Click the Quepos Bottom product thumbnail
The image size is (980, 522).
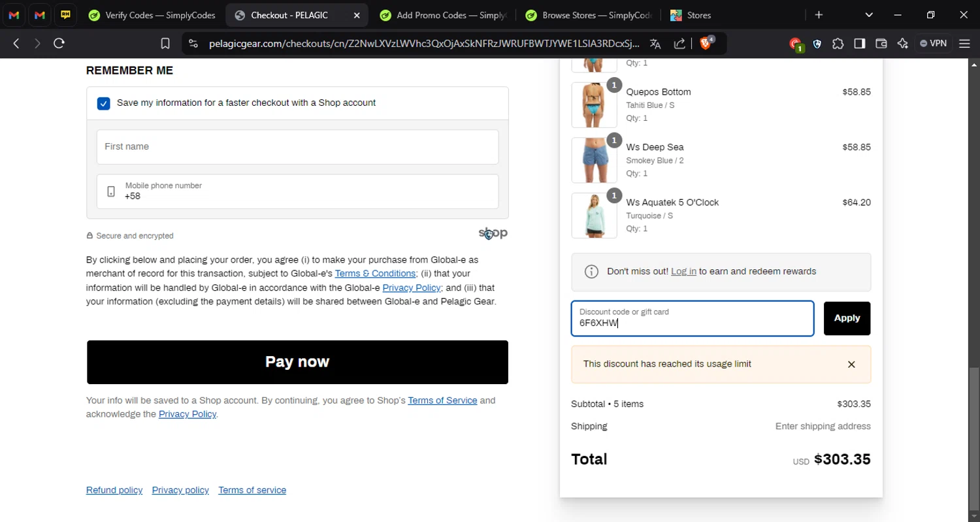click(x=594, y=105)
